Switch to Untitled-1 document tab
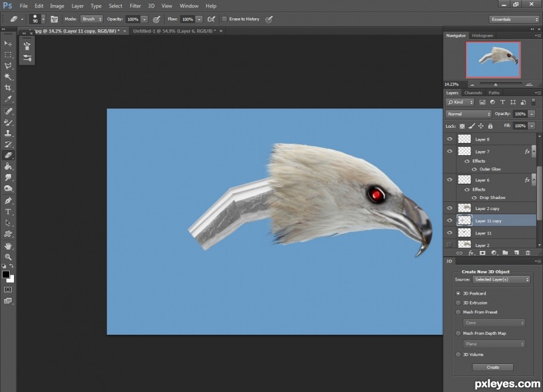 pyautogui.click(x=174, y=31)
